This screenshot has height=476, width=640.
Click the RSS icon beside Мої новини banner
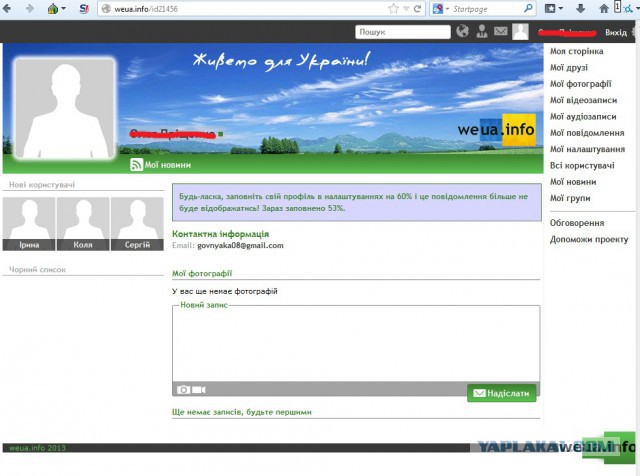coord(136,165)
